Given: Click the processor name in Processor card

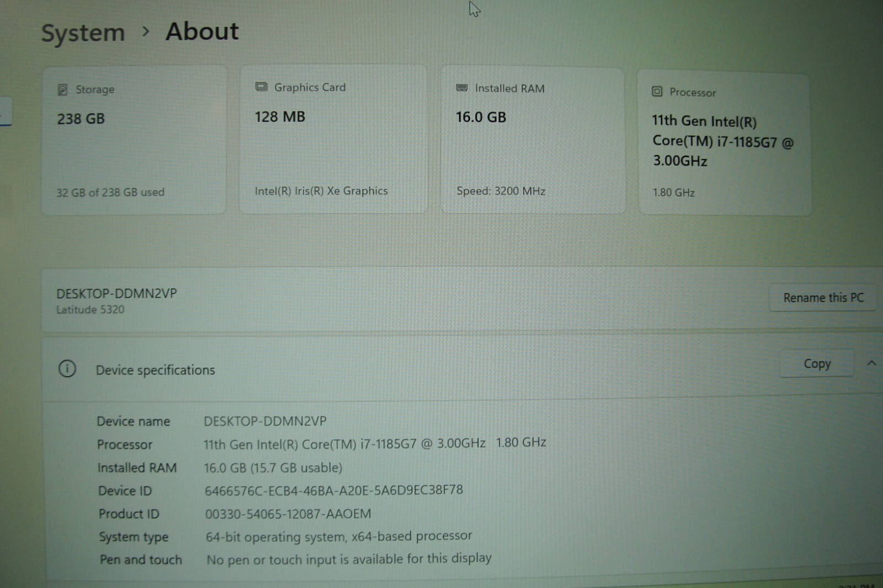Looking at the screenshot, I should point(723,141).
